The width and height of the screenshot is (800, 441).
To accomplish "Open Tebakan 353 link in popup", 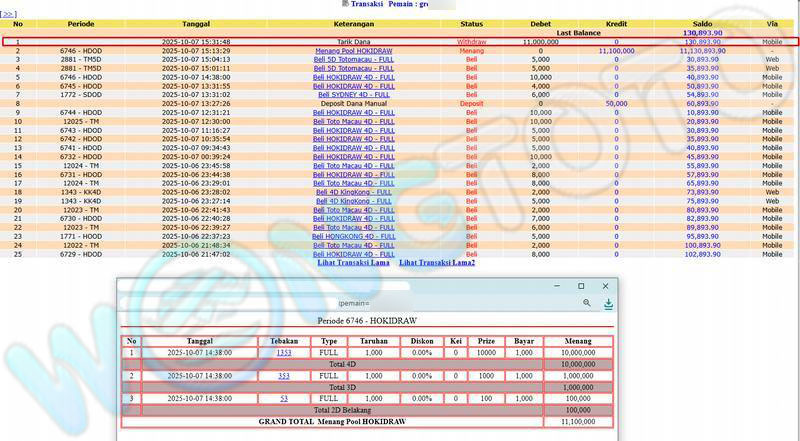I will pos(284,375).
